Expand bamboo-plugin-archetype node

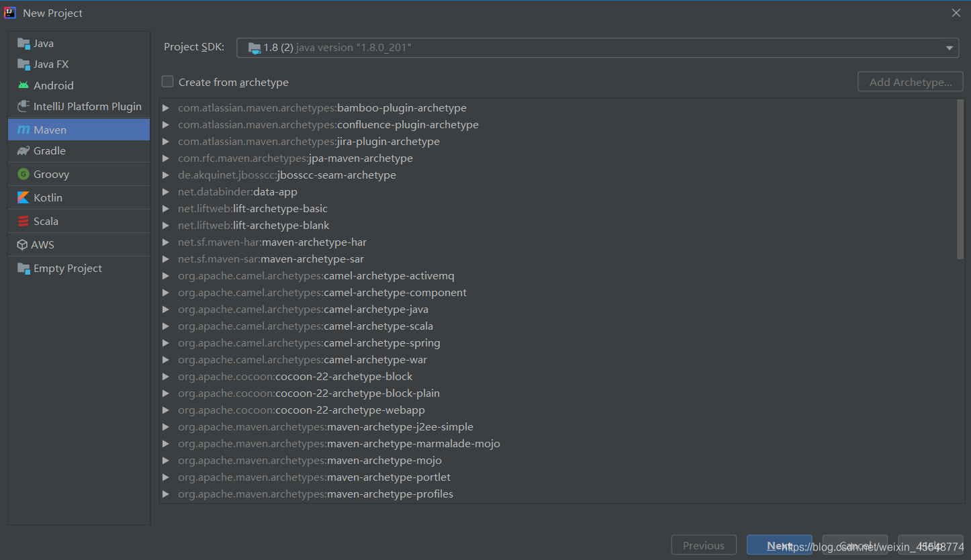tap(166, 108)
